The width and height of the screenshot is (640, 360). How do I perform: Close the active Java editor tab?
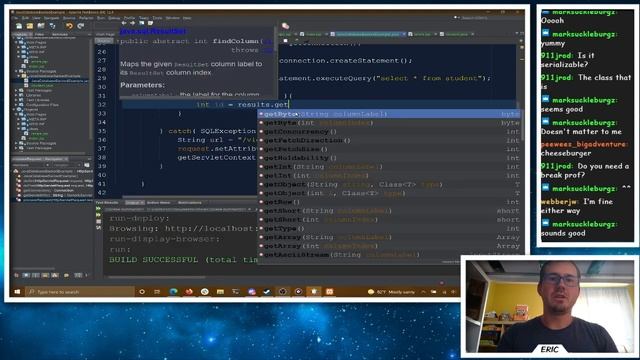(404, 34)
